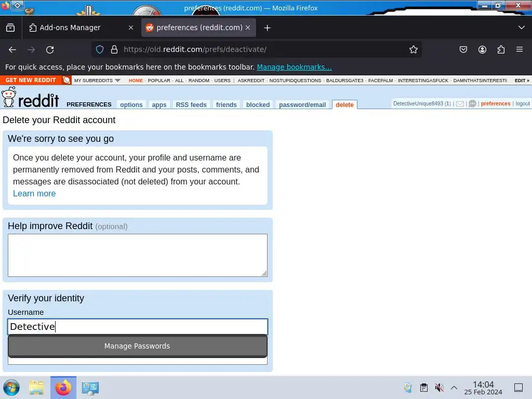Click the Firefox taskbar icon
532x399 pixels.
click(63, 388)
